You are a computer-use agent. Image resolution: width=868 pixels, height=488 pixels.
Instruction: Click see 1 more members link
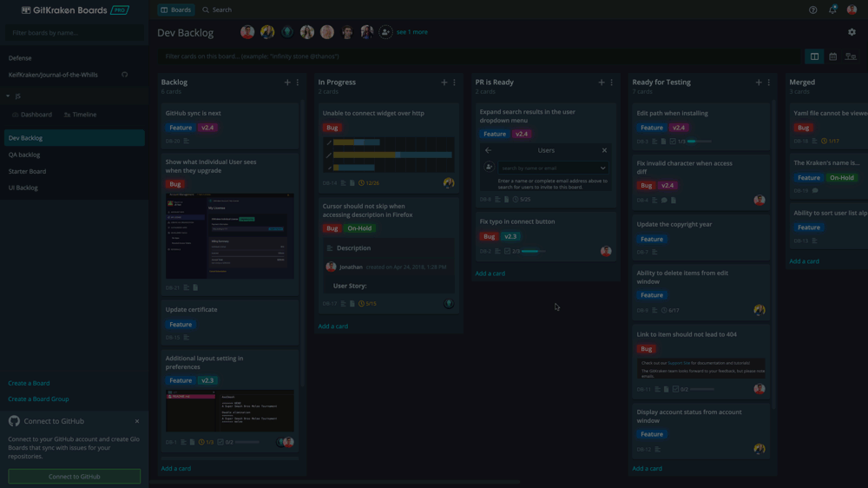click(411, 32)
